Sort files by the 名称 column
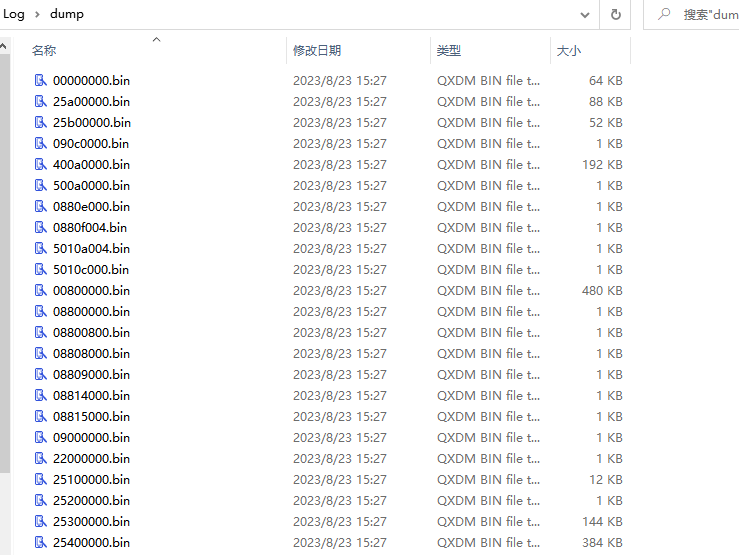Image resolution: width=739 pixels, height=555 pixels. click(x=44, y=50)
